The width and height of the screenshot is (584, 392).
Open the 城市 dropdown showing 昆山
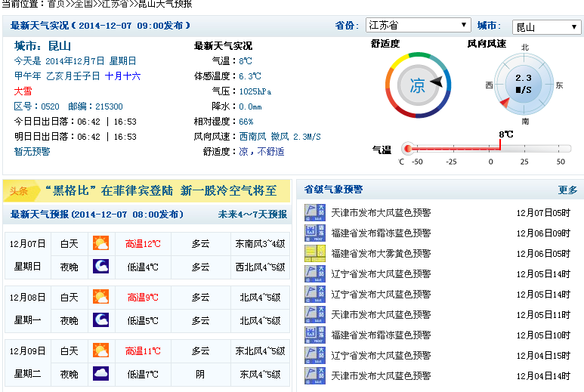point(546,27)
